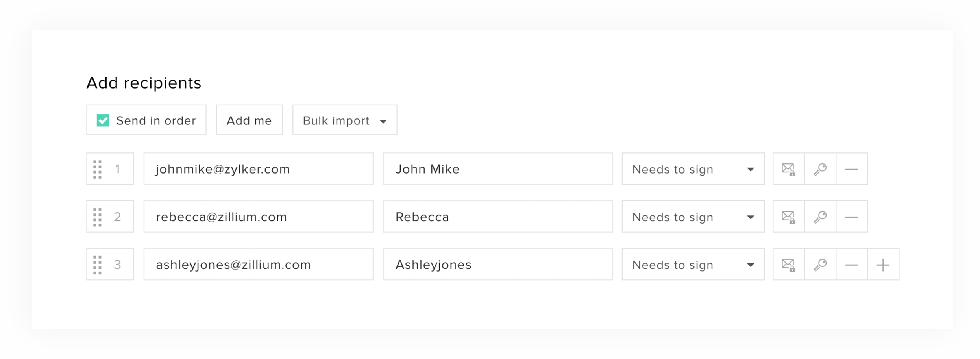
Task: Expand the Bulk import dropdown
Action: coord(344,120)
